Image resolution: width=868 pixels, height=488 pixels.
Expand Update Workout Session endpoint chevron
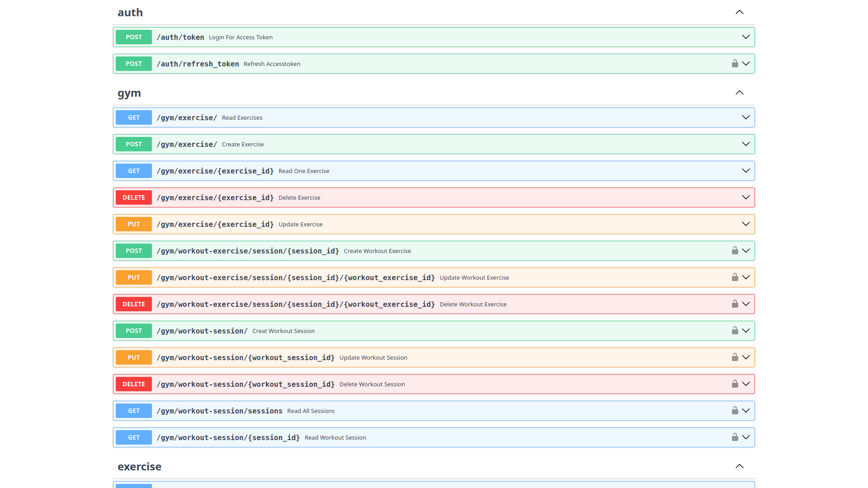746,357
